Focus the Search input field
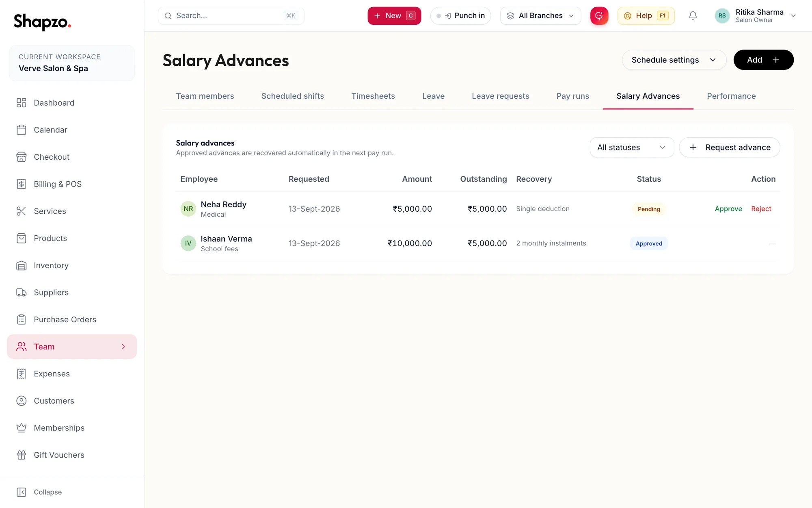Screen dimensions: 812x508 (231, 16)
